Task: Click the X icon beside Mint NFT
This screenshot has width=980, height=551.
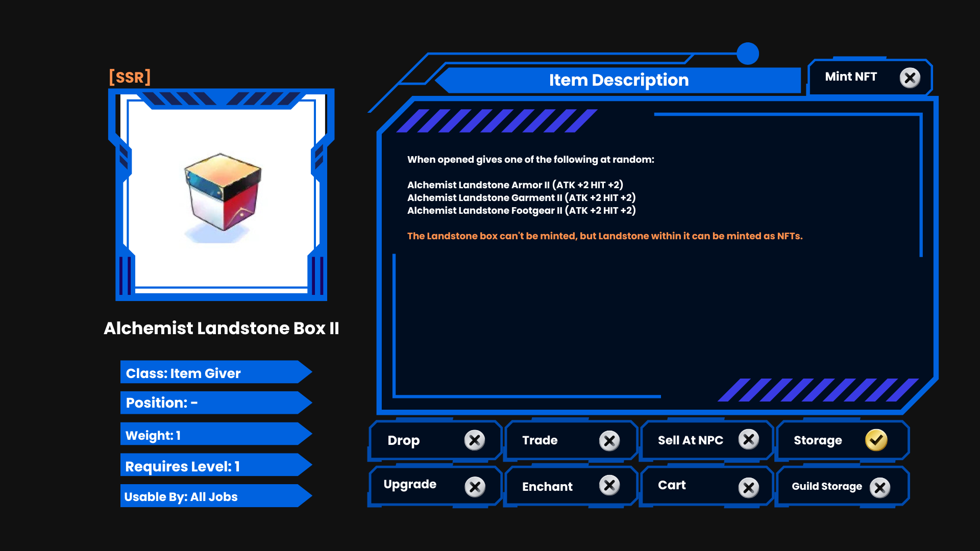Action: click(x=910, y=78)
